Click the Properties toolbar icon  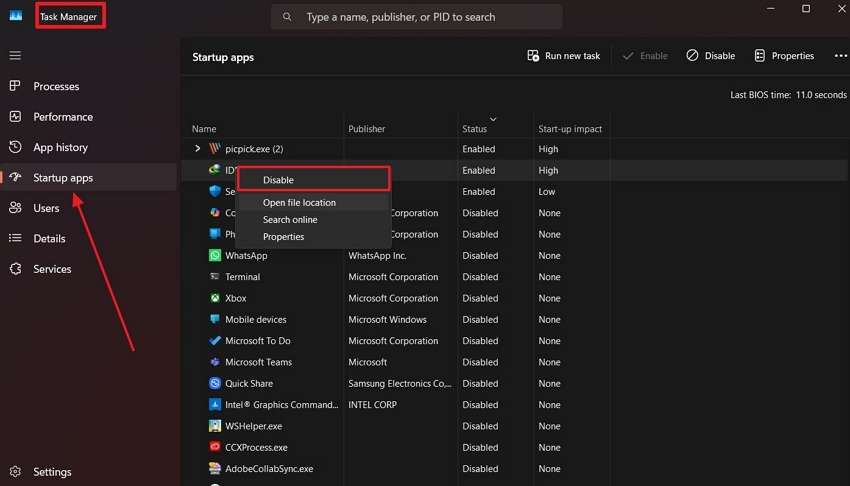759,56
